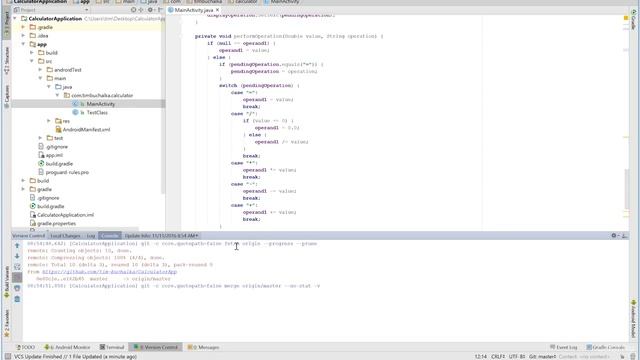Expand the app build folder

coord(32,53)
